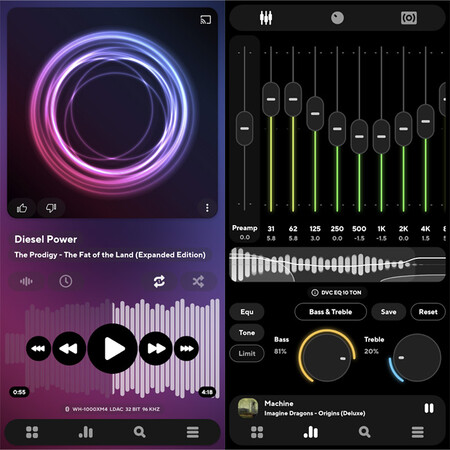The image size is (450, 450).
Task: Toggle the Limit button
Action: tap(247, 353)
